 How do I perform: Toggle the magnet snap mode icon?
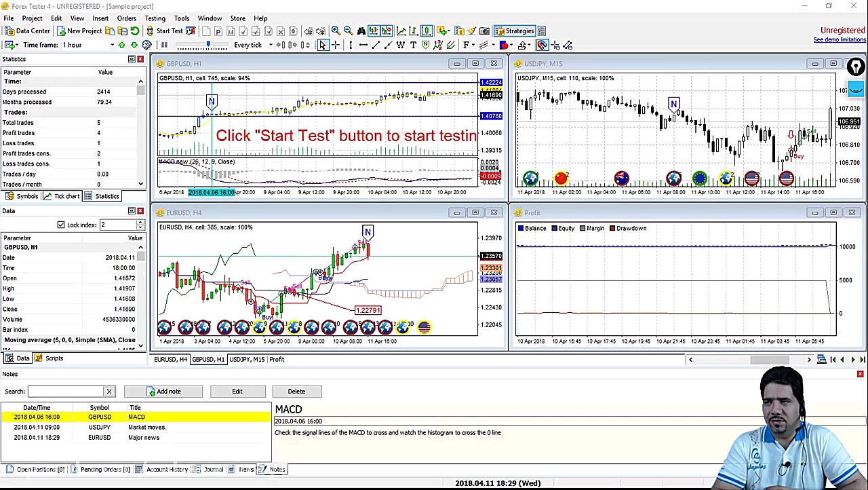(x=542, y=45)
